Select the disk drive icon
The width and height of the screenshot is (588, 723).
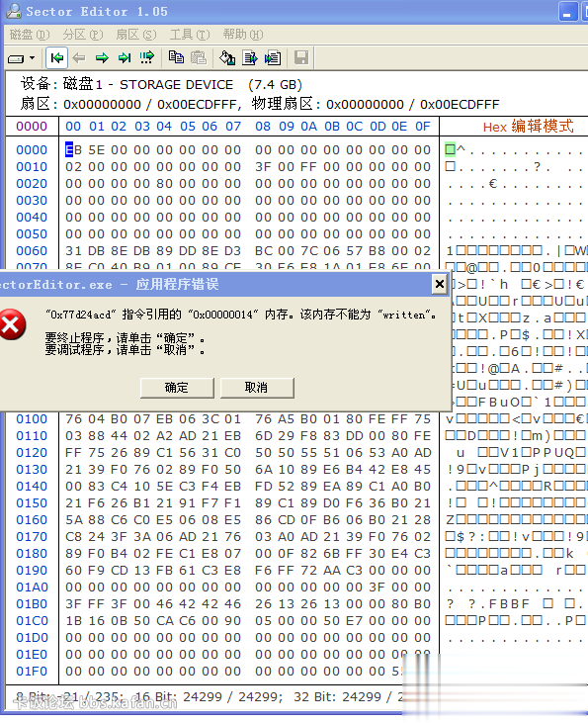pyautogui.click(x=16, y=58)
